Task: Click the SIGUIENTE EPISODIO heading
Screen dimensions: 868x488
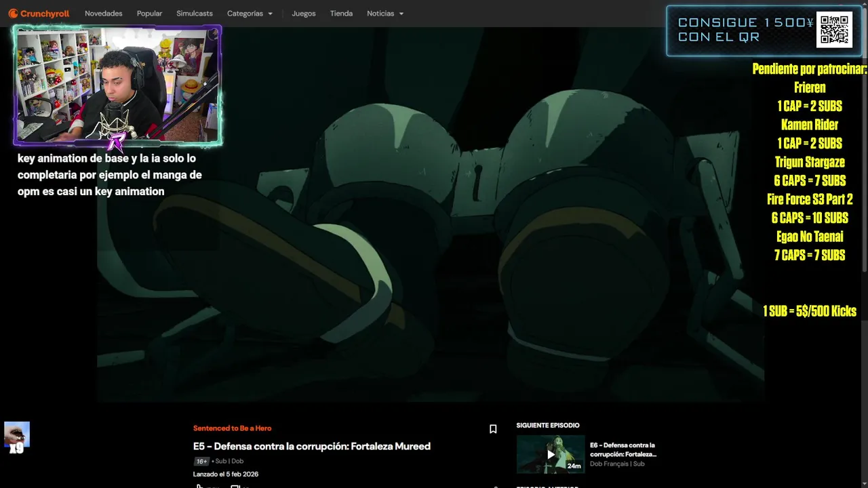Action: (548, 426)
